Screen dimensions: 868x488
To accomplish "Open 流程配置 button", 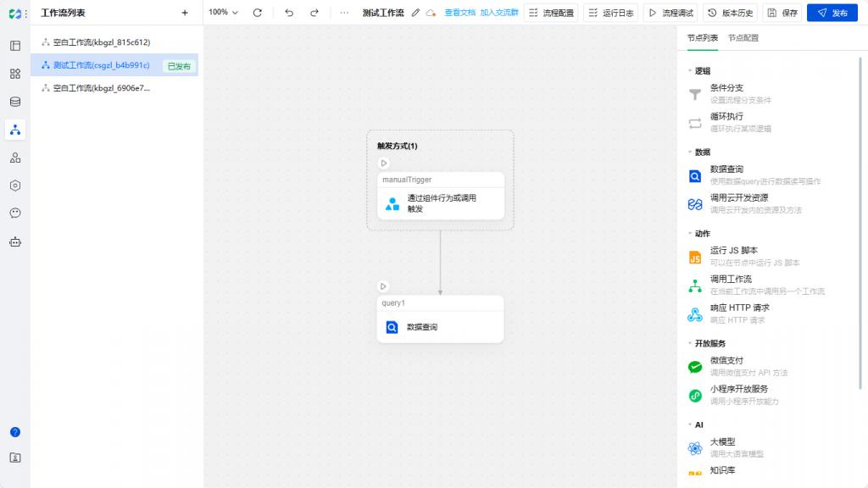I will coord(551,13).
